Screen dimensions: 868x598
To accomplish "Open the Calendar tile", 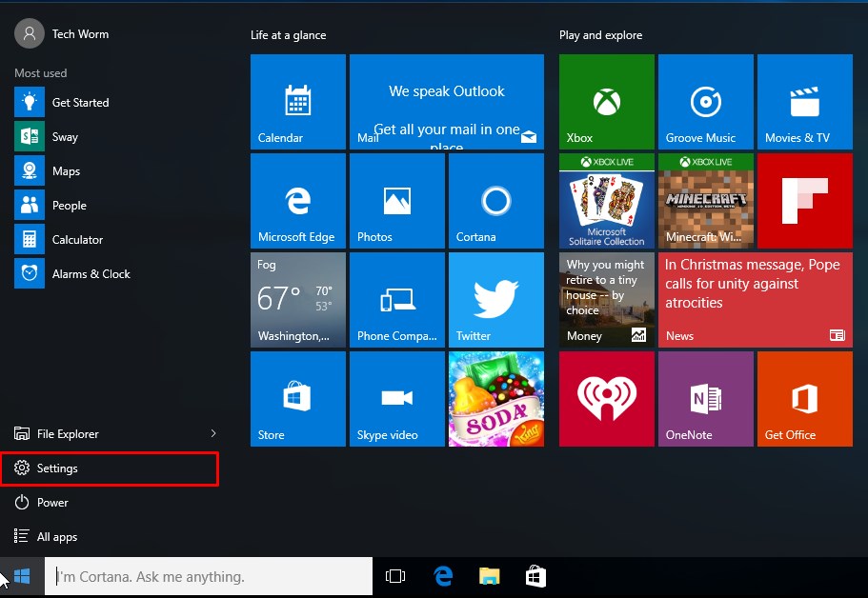I will click(x=297, y=101).
